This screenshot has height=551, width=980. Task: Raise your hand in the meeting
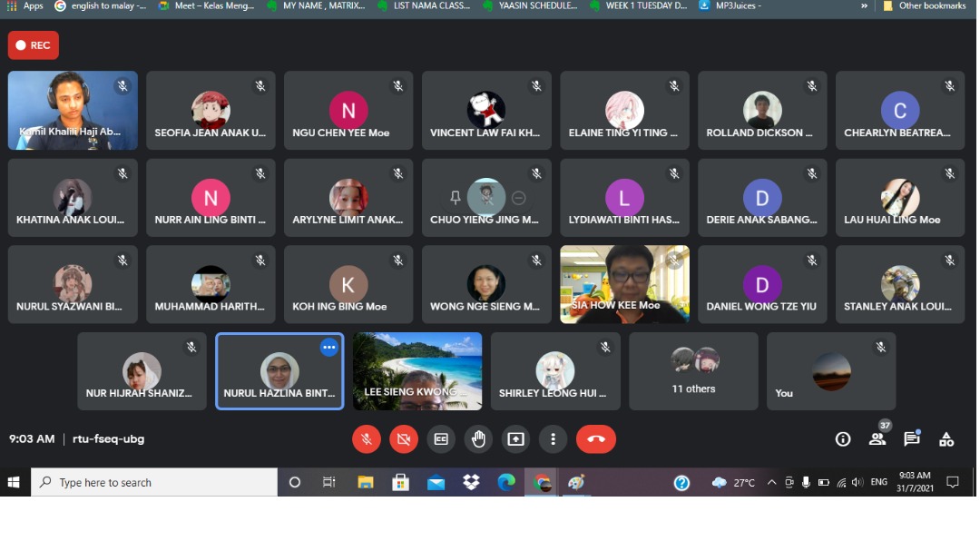[x=478, y=439]
